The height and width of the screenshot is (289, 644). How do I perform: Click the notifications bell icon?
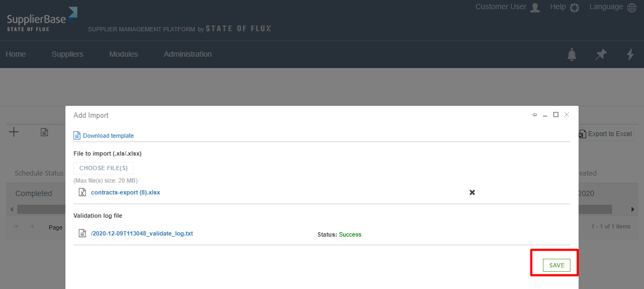click(x=572, y=55)
